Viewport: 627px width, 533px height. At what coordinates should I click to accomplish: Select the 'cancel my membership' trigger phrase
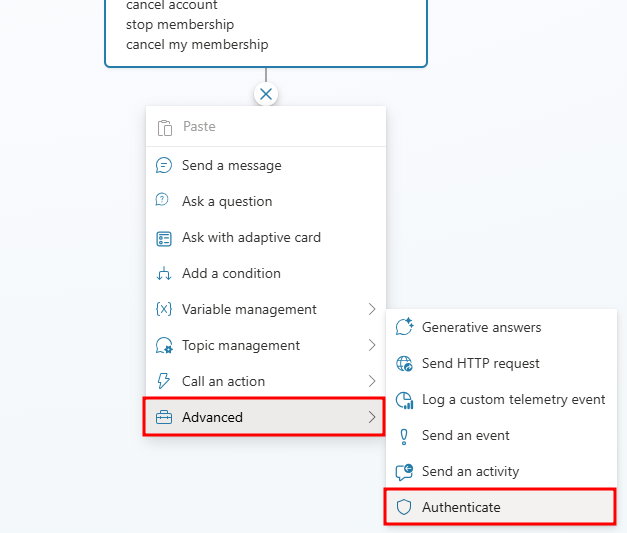[197, 44]
